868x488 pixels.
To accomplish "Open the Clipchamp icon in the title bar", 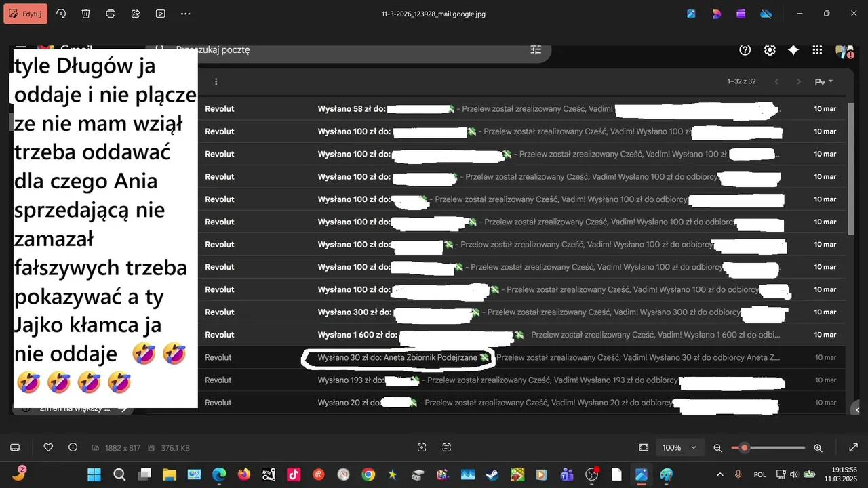I will [x=741, y=14].
